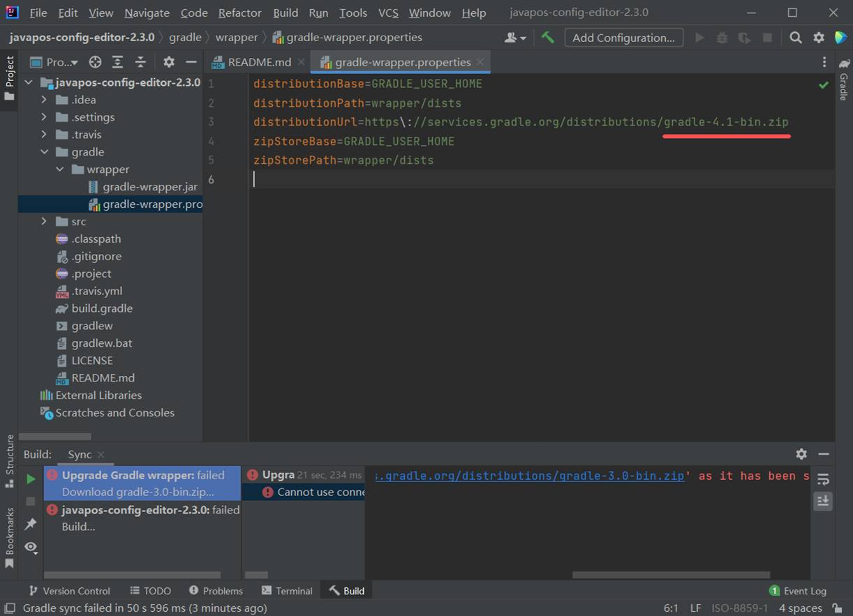Toggle pin tab in Build panel
853x616 pixels.
tap(31, 524)
